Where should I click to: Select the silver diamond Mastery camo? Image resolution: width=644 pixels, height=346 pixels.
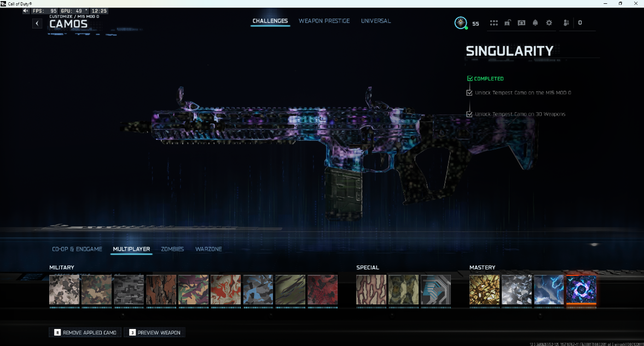click(517, 290)
